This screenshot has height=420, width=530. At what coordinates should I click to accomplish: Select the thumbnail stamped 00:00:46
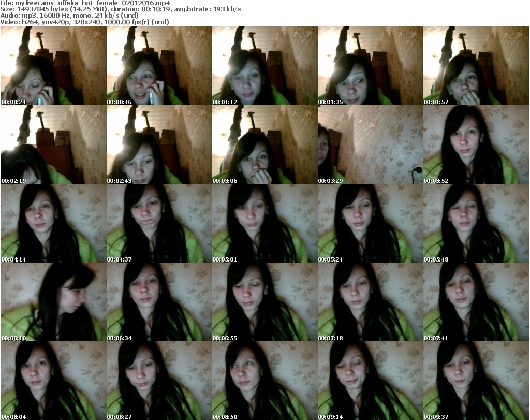point(159,66)
